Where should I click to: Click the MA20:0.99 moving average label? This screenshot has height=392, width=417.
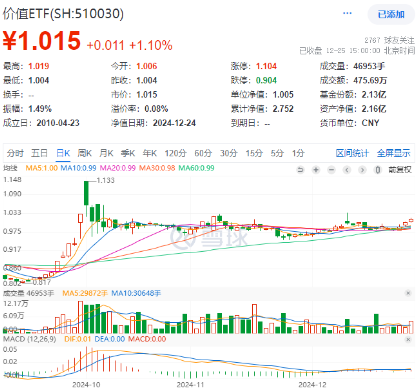pos(118,168)
